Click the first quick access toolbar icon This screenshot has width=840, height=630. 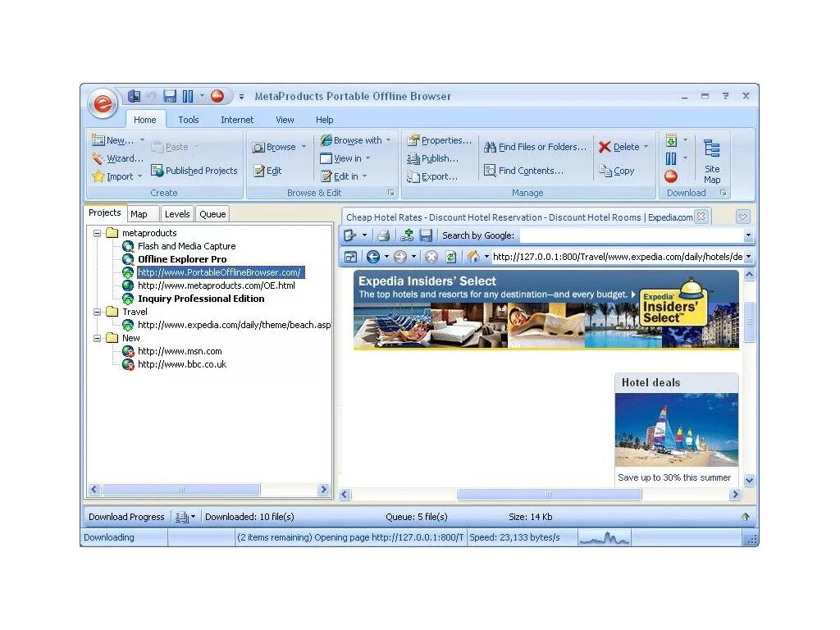coord(134,96)
